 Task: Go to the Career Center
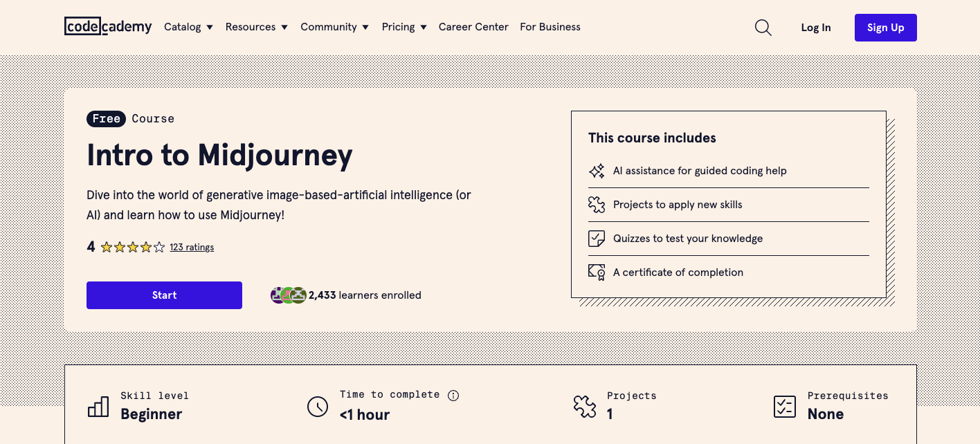[x=473, y=27]
